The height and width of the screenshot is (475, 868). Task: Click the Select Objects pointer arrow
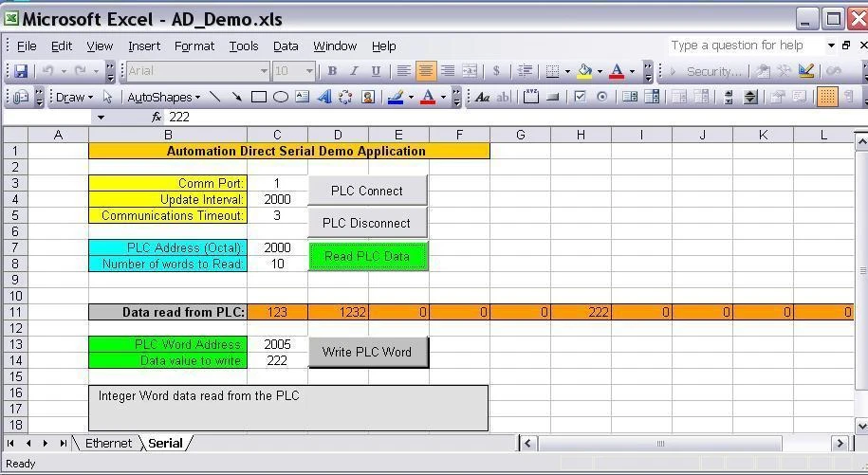[107, 98]
